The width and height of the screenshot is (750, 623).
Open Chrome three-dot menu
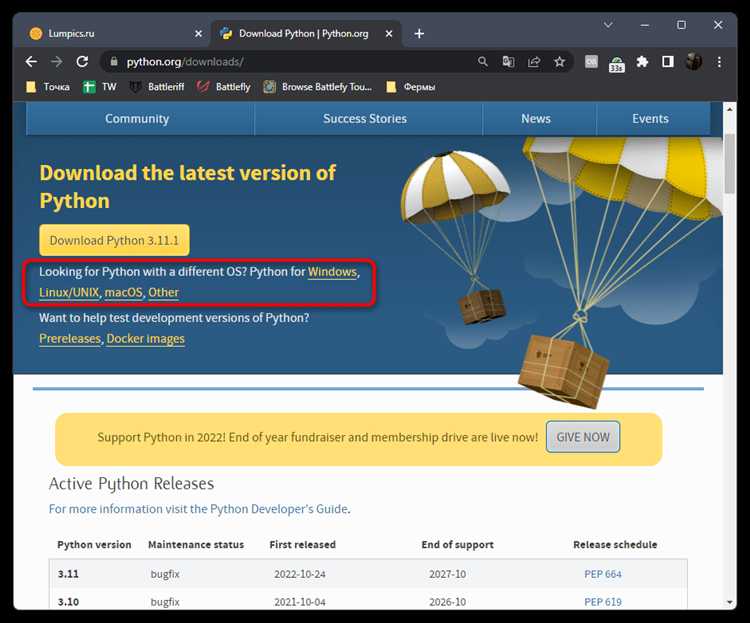pos(719,62)
